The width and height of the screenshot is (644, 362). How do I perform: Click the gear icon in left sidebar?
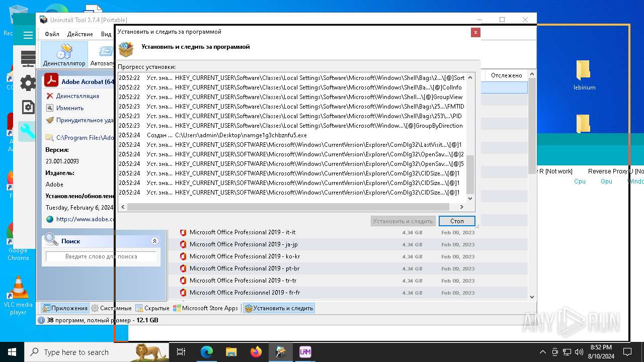tap(28, 83)
